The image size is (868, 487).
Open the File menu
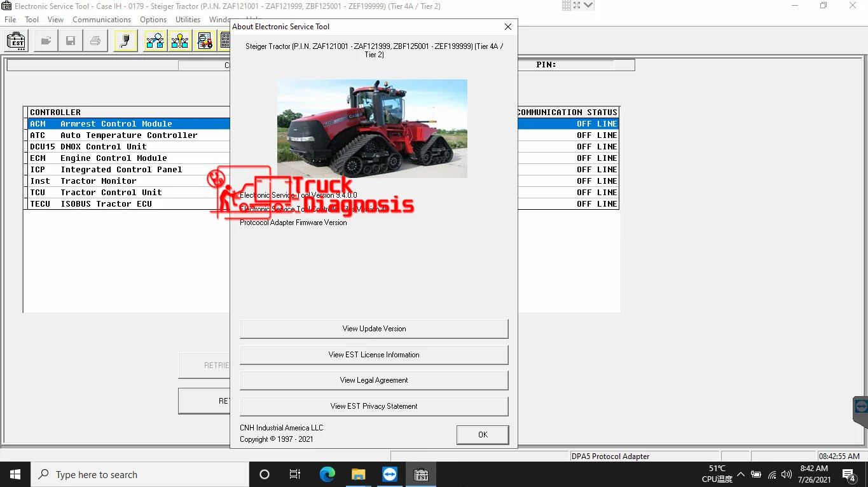coord(10,20)
